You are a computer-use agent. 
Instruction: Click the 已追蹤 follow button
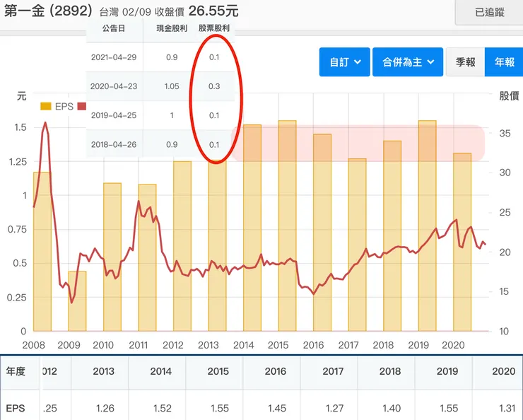pyautogui.click(x=489, y=12)
